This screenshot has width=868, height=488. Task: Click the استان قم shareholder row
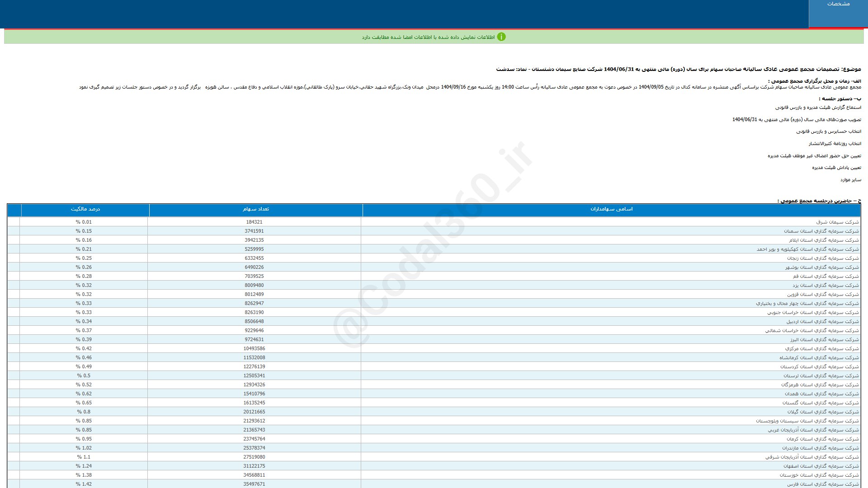(826, 277)
